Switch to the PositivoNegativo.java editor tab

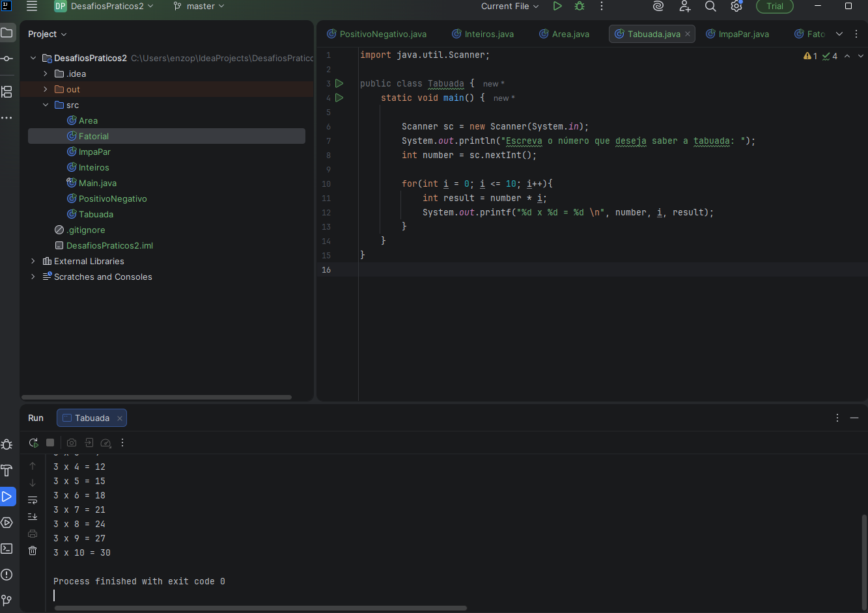382,34
